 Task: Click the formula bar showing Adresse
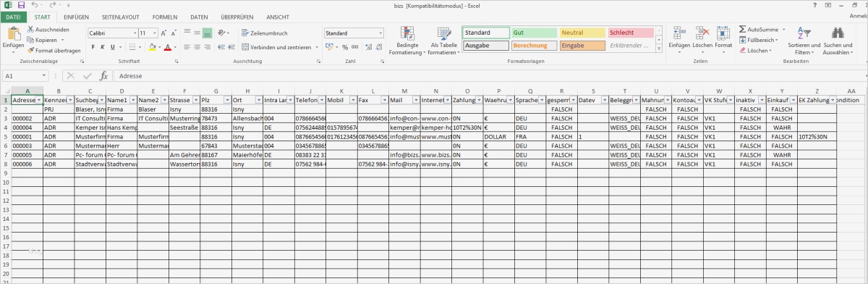(x=490, y=75)
